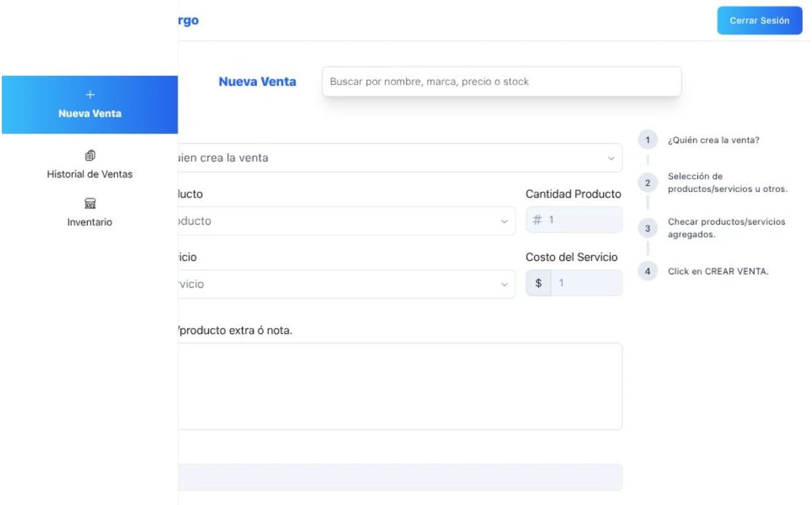Screen dimensions: 812x505
Task: Click the dollar sign in Costo del Servicio
Action: (x=539, y=283)
